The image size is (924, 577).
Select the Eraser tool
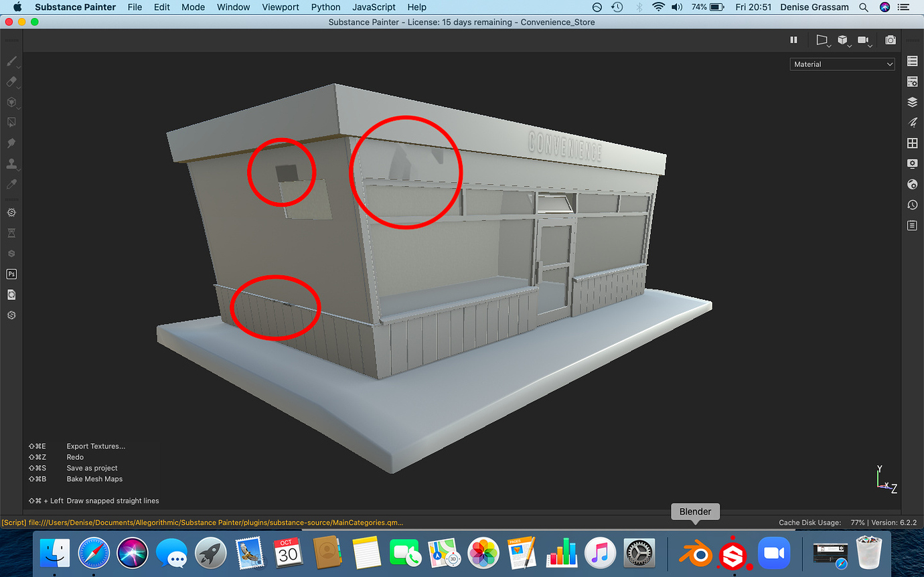tap(12, 82)
